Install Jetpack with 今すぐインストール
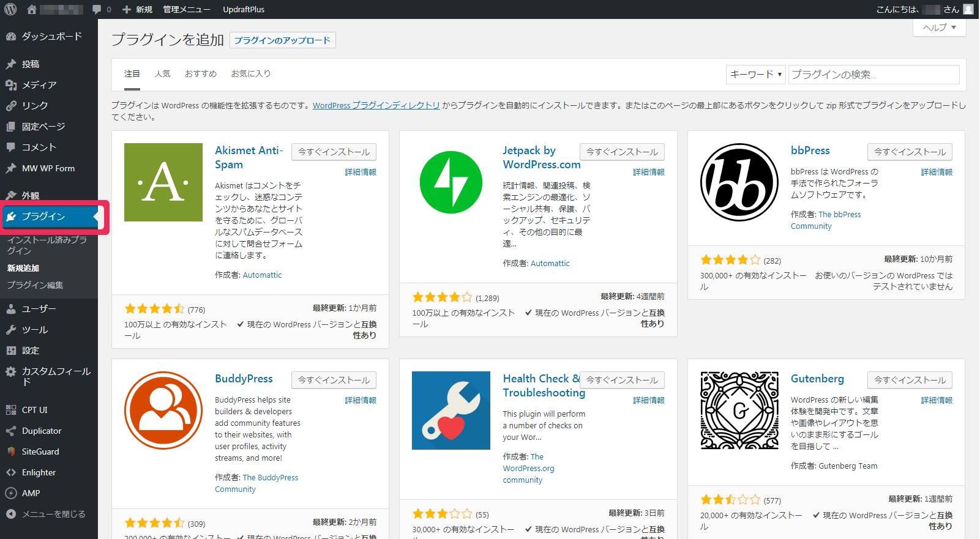980x539 pixels. pyautogui.click(x=622, y=152)
